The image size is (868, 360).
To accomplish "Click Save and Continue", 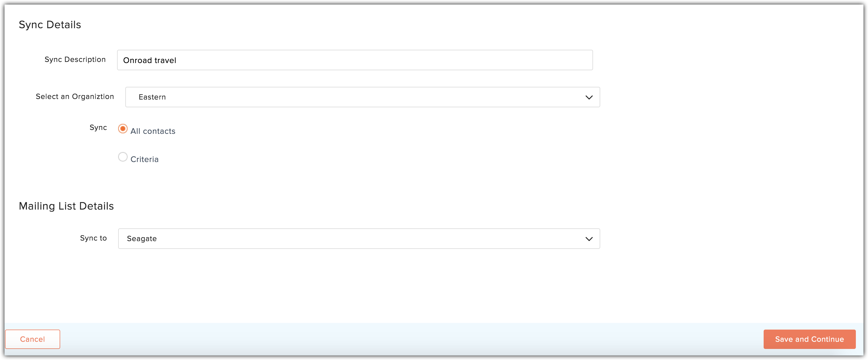I will pos(809,339).
